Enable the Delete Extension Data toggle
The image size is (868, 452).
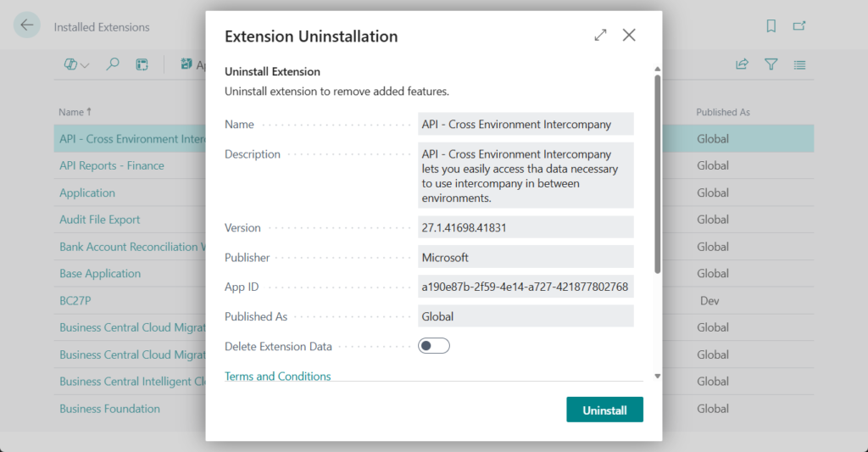coord(433,346)
